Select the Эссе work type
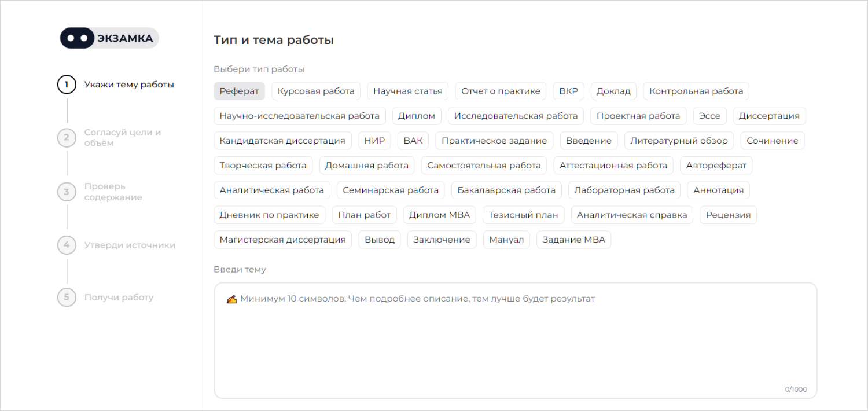The image size is (868, 411). coord(709,116)
